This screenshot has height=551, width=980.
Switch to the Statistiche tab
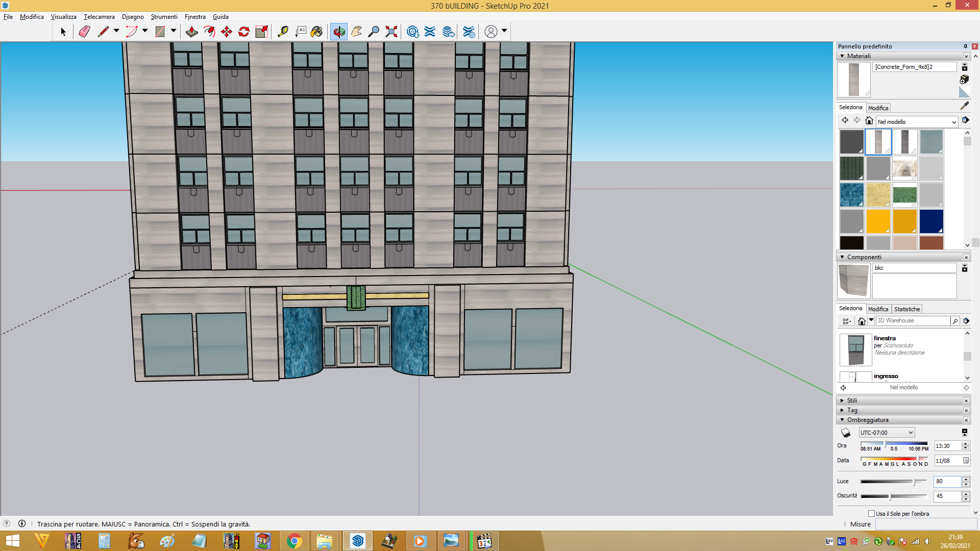[906, 309]
